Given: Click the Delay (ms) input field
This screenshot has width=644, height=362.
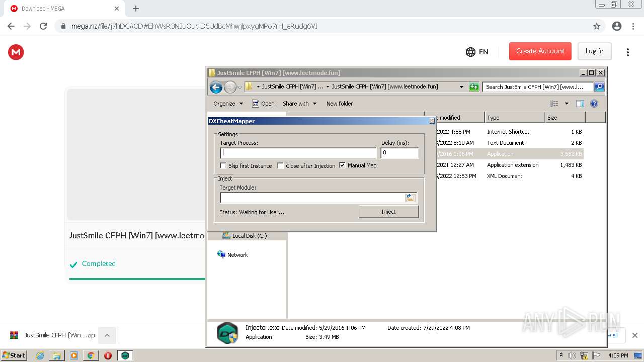Looking at the screenshot, I should click(x=399, y=153).
